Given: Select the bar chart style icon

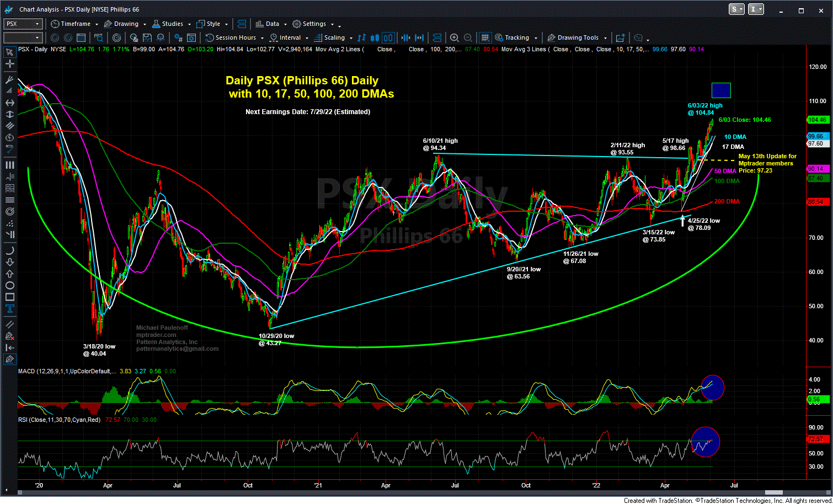Looking at the screenshot, I should (361, 38).
